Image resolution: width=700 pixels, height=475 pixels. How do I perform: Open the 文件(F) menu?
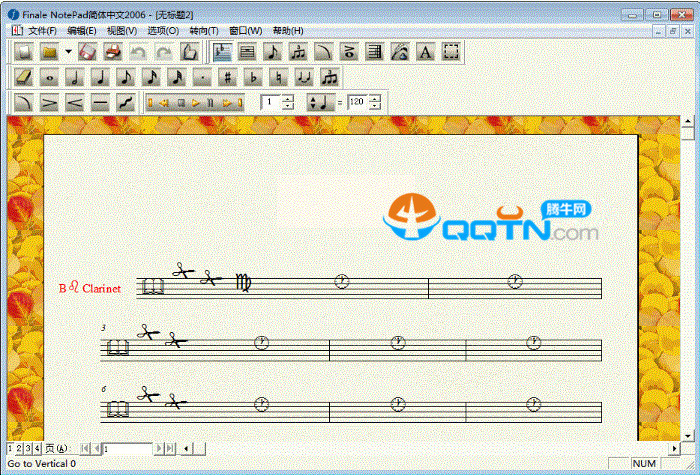[x=42, y=31]
